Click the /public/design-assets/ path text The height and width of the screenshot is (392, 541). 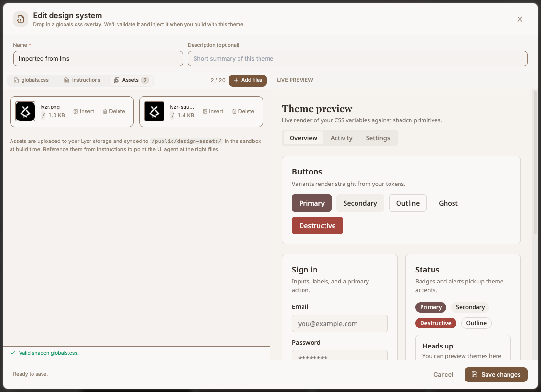click(186, 141)
